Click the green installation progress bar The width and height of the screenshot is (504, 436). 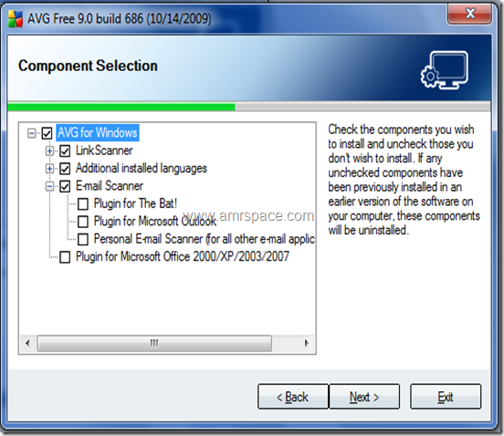(121, 107)
